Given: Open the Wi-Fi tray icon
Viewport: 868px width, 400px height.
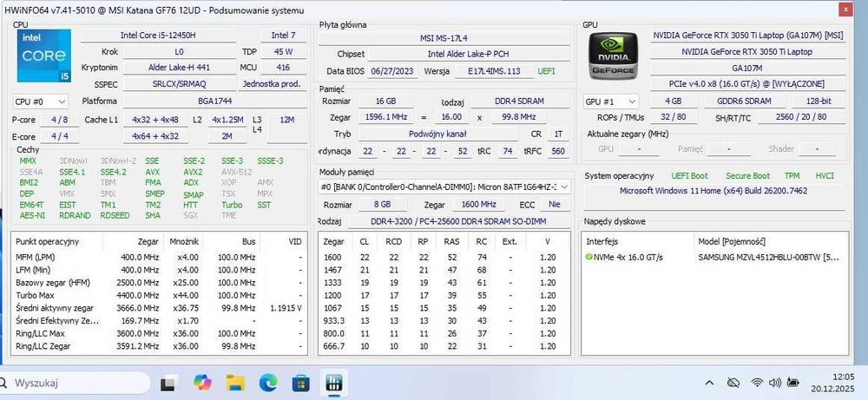Looking at the screenshot, I should [757, 383].
